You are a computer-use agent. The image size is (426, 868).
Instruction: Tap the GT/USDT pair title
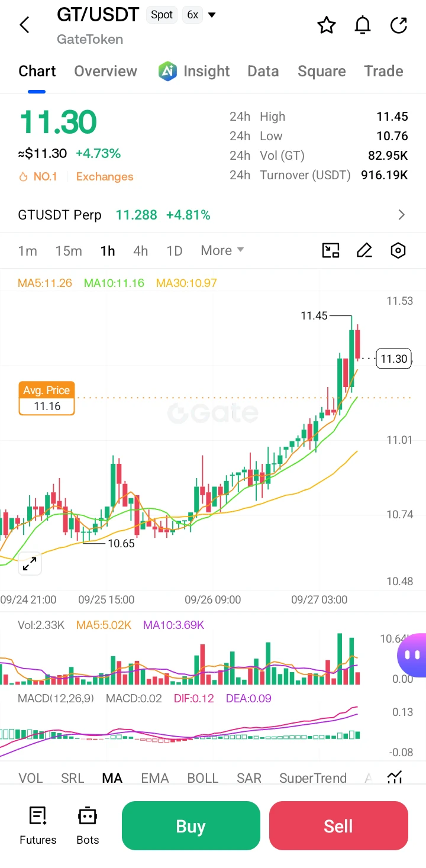pos(98,15)
